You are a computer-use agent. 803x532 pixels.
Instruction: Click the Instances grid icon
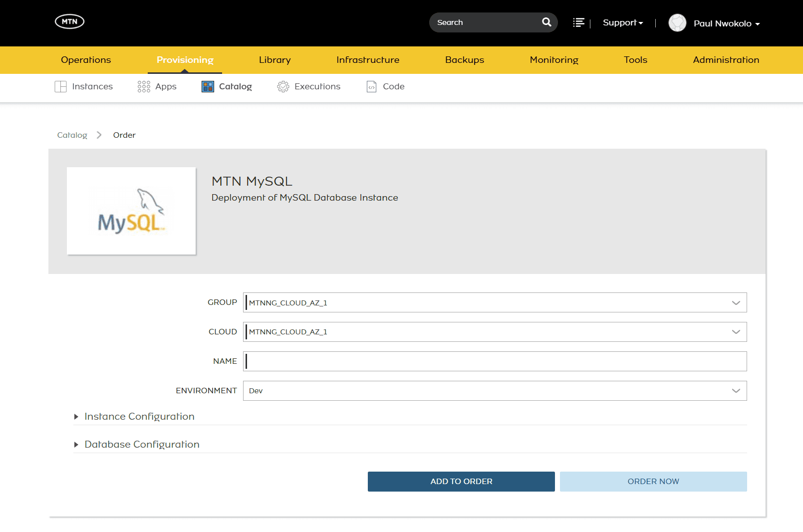pos(60,86)
